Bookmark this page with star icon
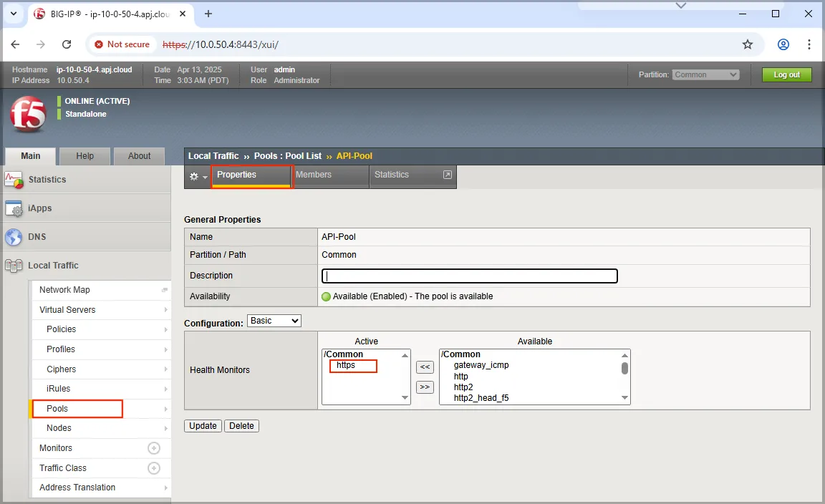The width and height of the screenshot is (825, 504). point(748,44)
